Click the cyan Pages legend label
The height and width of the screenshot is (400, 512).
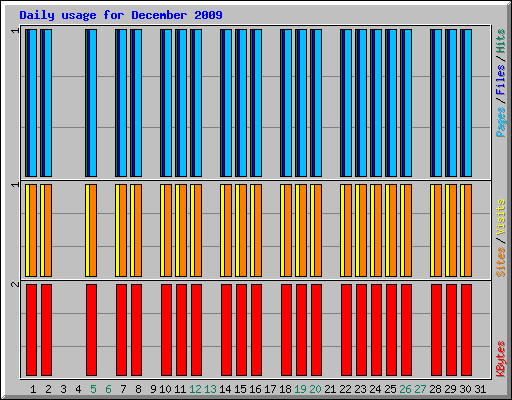pyautogui.click(x=500, y=122)
